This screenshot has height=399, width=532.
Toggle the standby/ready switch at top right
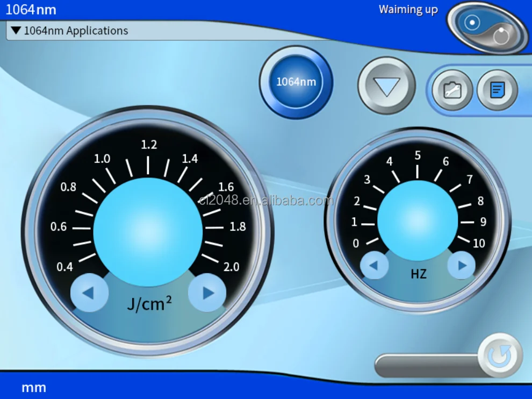486,27
